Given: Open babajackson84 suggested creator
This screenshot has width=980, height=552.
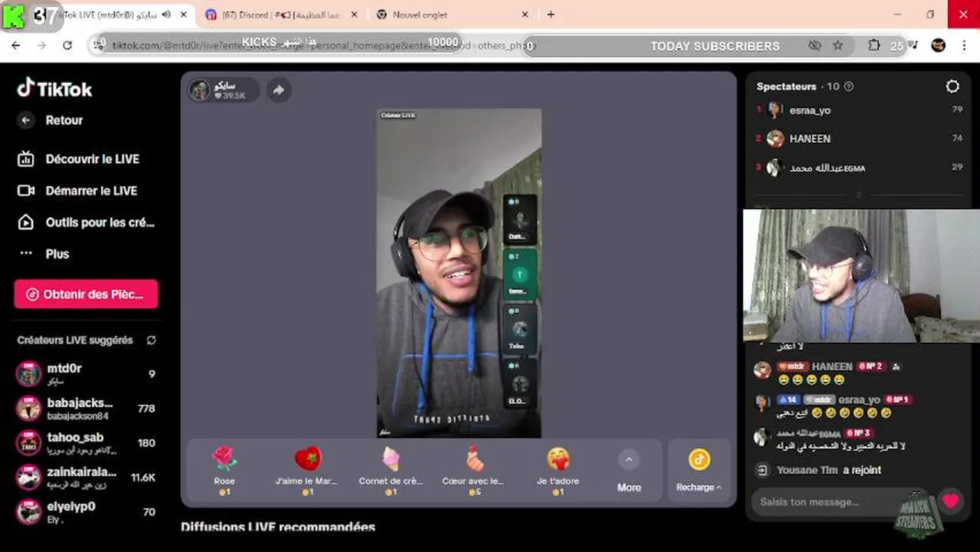Looking at the screenshot, I should coord(86,408).
